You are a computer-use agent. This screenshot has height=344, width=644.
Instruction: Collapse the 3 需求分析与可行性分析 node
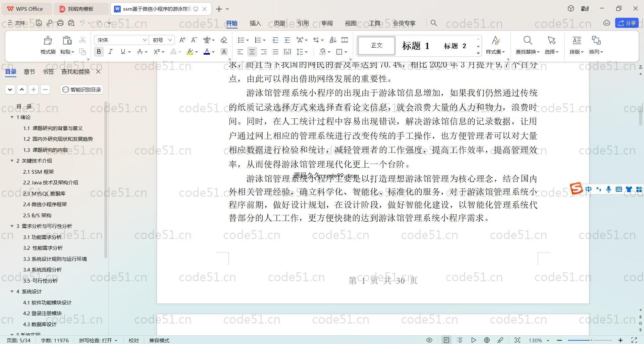(12, 226)
